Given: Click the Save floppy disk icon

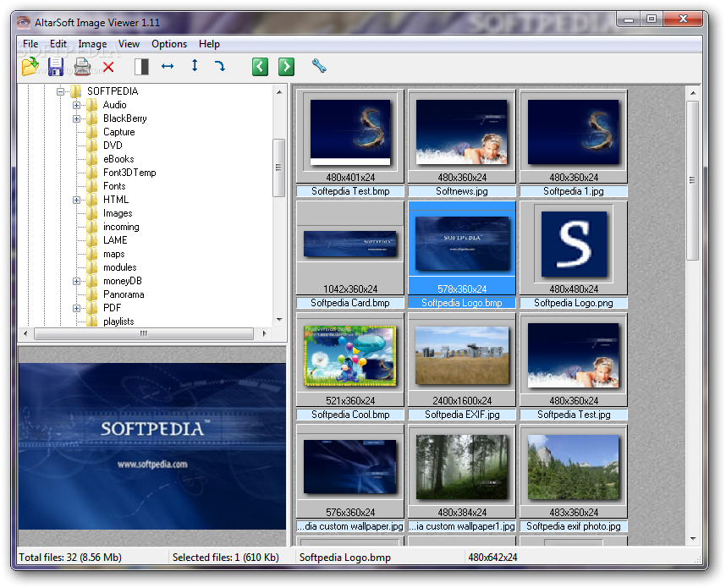Looking at the screenshot, I should click(56, 67).
